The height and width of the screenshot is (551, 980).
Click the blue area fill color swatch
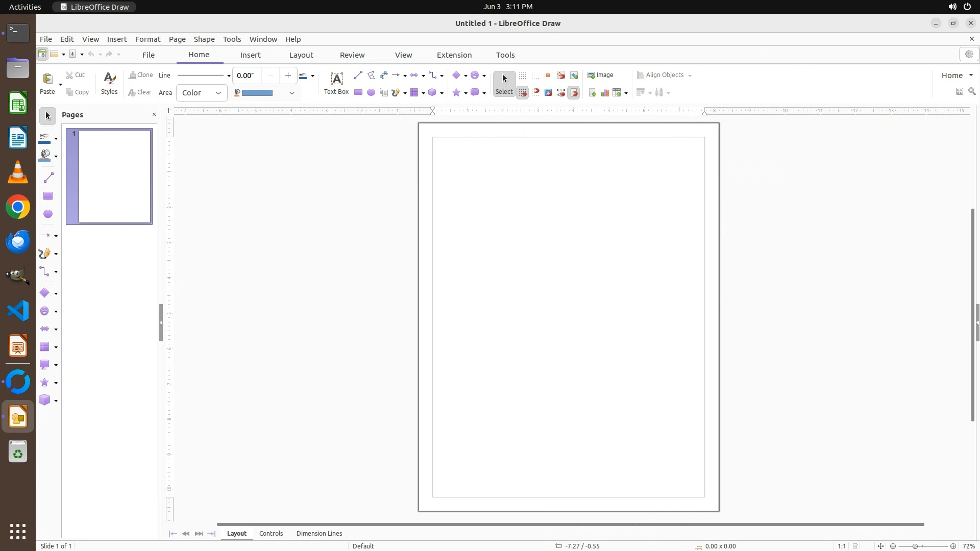pyautogui.click(x=257, y=92)
